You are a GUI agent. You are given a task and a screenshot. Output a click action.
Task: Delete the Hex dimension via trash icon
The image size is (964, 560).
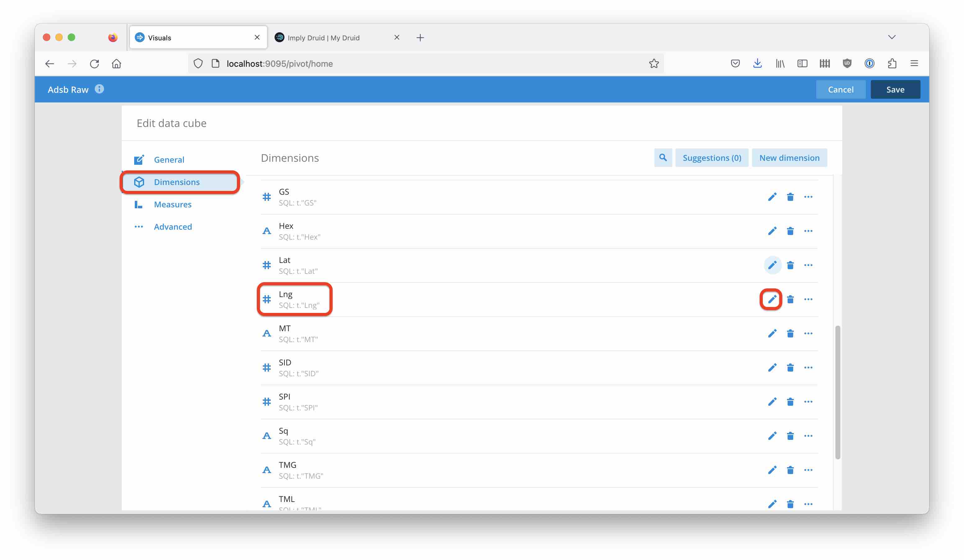click(x=790, y=231)
